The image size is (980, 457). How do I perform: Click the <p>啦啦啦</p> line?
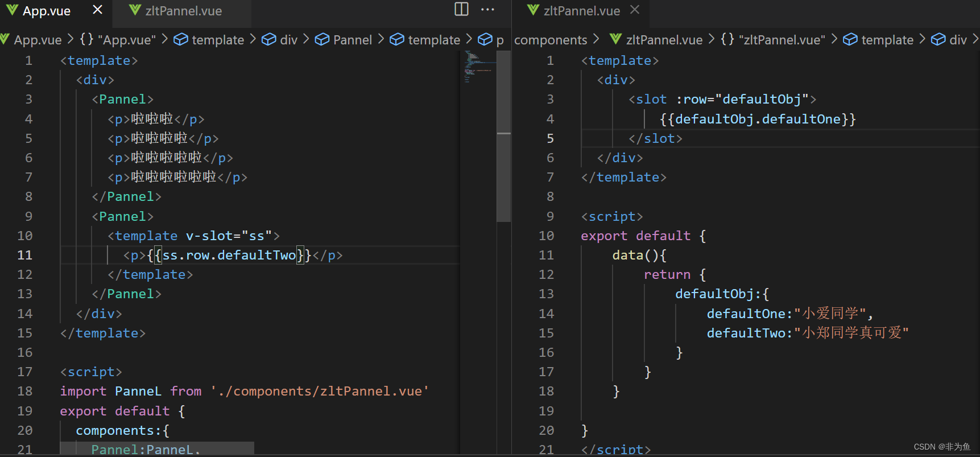tap(156, 119)
